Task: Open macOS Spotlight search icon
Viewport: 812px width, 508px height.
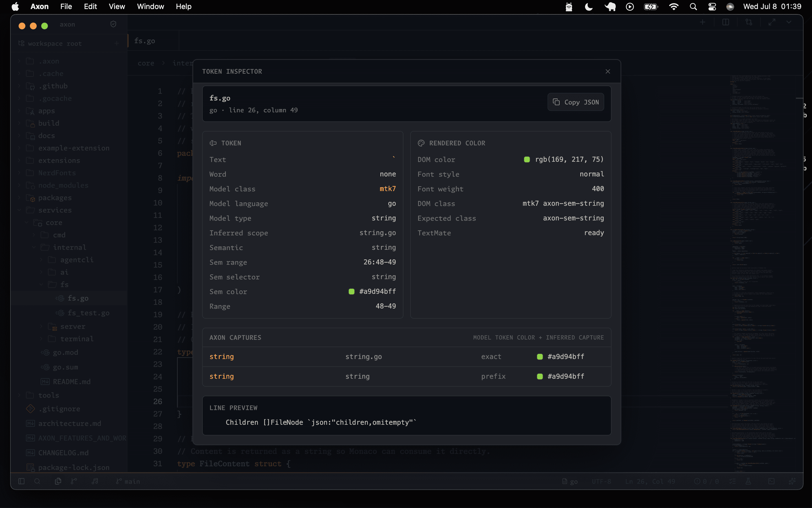Action: [693, 6]
